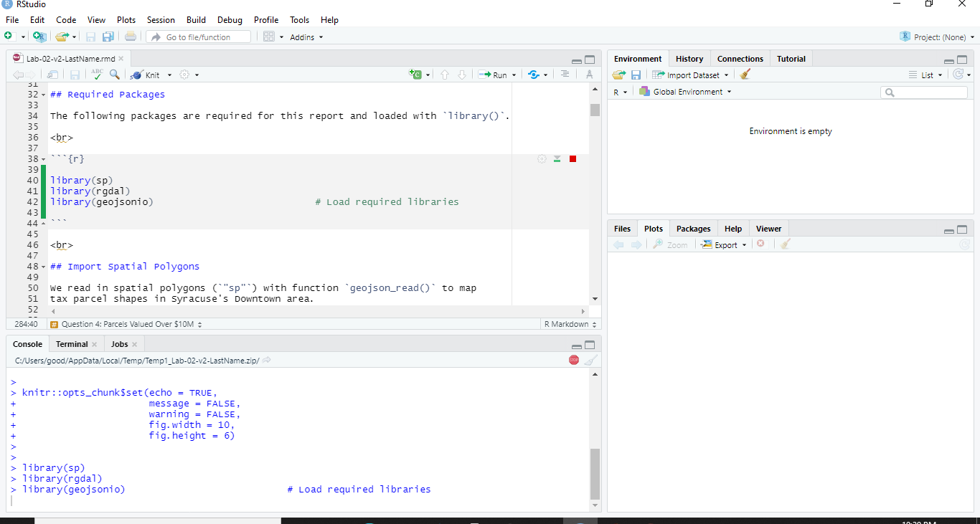Open chunk options gear on the r chunk
Screen dimensions: 980x524
(x=542, y=158)
